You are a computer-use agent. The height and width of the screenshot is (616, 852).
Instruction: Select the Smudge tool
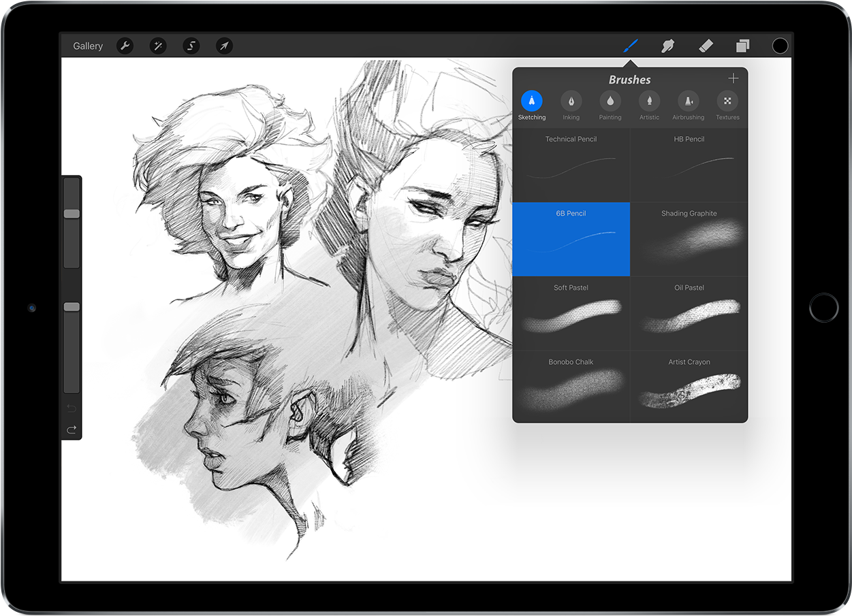pyautogui.click(x=668, y=46)
